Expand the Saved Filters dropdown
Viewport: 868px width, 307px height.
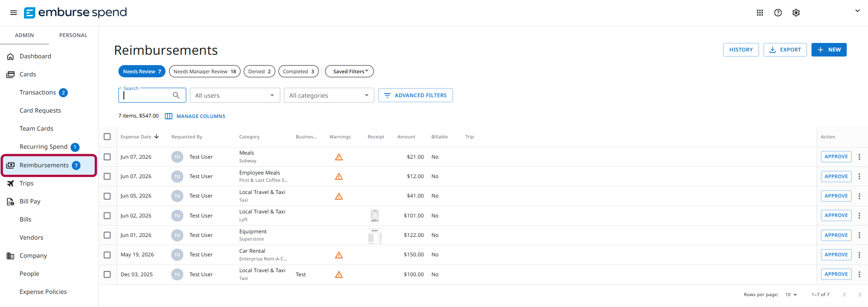349,71
